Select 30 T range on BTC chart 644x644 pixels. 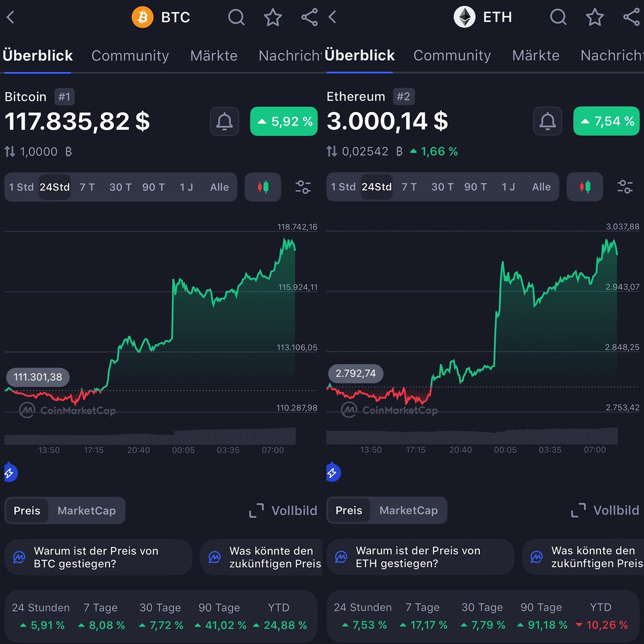coord(120,187)
